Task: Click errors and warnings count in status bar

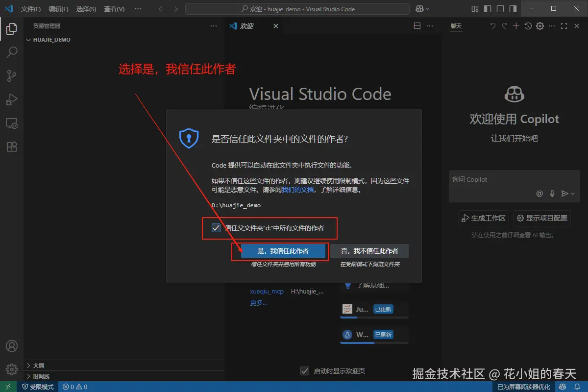Action: pyautogui.click(x=75, y=387)
